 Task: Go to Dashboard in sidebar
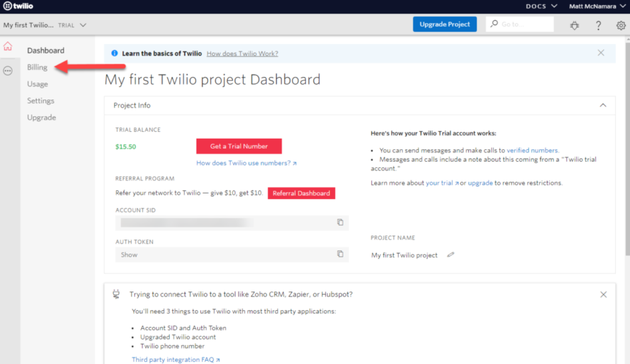coord(46,50)
